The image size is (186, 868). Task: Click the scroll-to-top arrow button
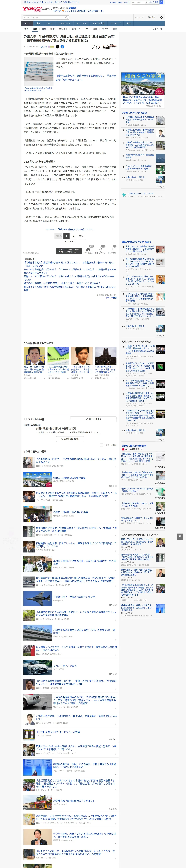(180, 536)
